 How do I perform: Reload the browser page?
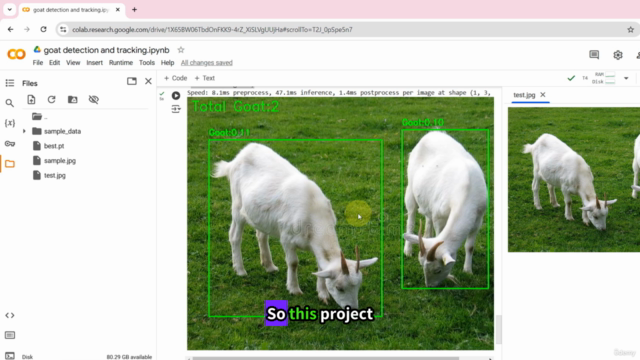coord(43,29)
